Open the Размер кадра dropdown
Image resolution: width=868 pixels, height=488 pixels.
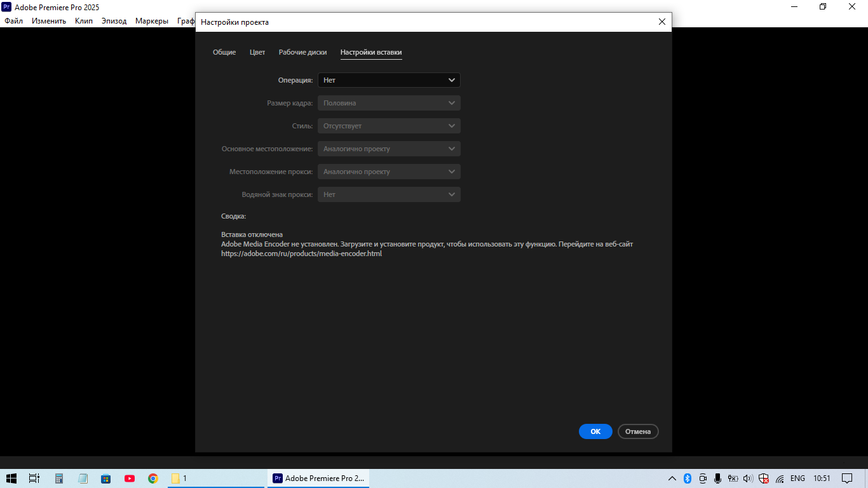pos(389,103)
